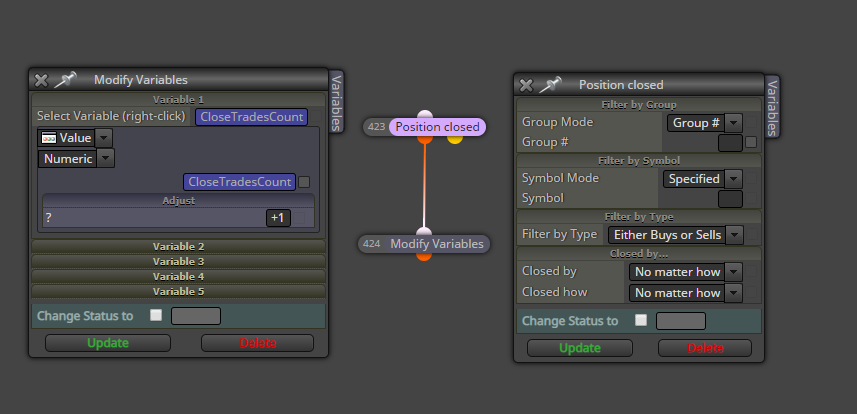857x414 pixels.
Task: Open the Symbol Mode dropdown
Action: (702, 179)
